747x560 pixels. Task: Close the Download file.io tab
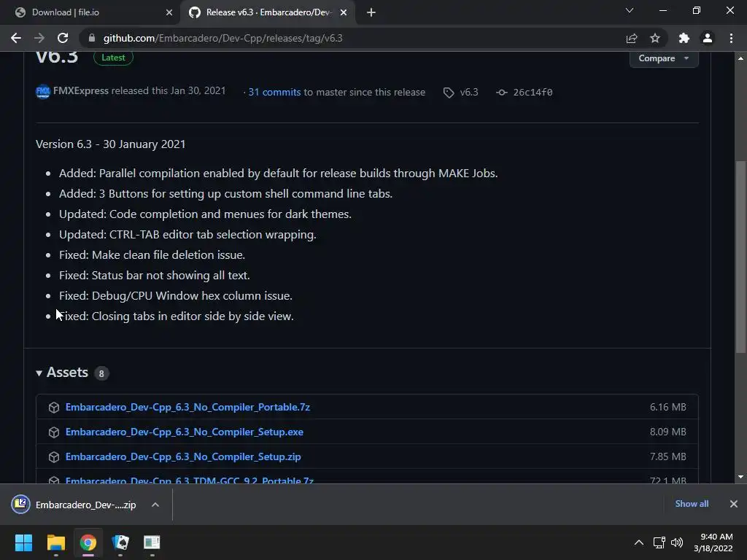click(x=169, y=12)
